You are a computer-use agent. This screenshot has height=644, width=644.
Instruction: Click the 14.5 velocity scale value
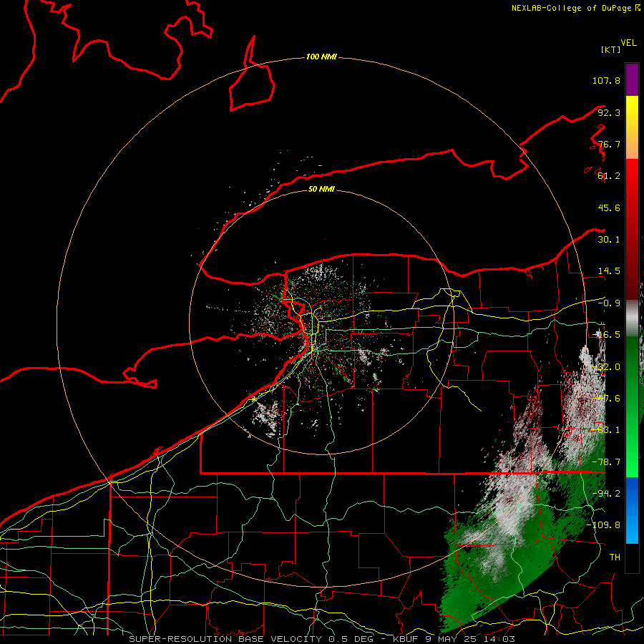point(609,271)
